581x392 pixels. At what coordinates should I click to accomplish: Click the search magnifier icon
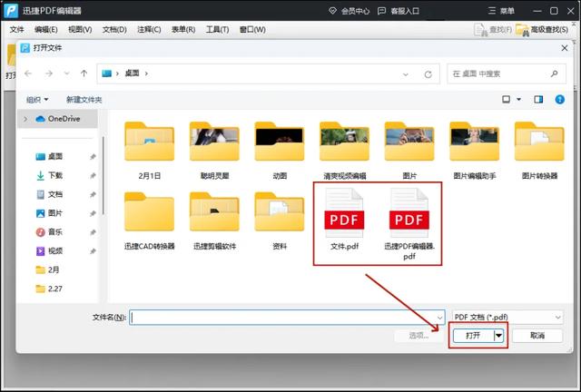coord(555,73)
